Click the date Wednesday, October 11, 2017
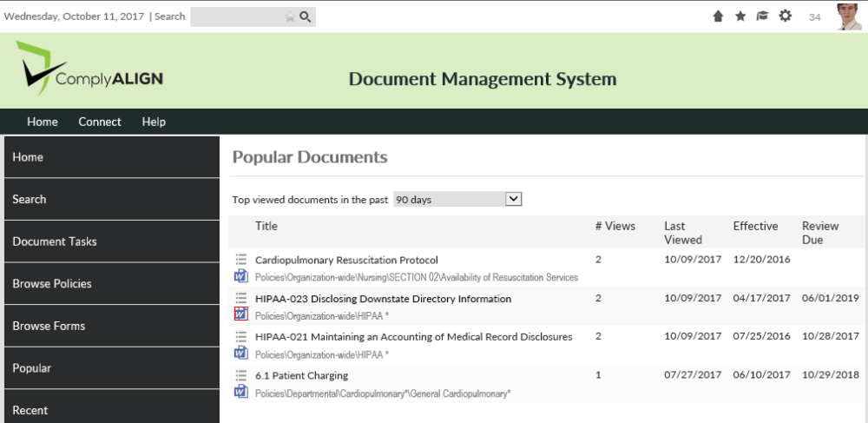 coord(74,16)
